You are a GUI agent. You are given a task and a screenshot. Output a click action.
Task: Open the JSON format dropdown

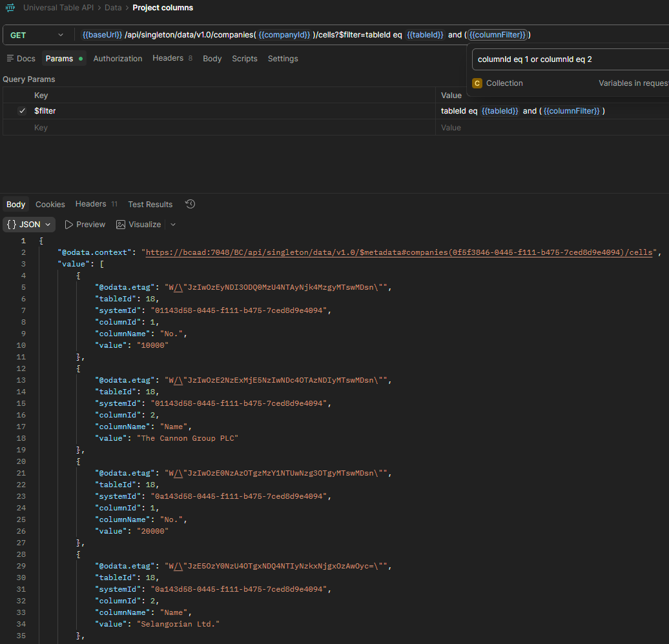[29, 225]
